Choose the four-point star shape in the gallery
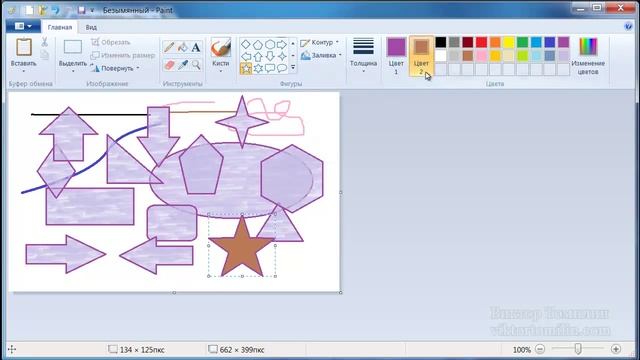The height and width of the screenshot is (360, 640). (x=282, y=56)
